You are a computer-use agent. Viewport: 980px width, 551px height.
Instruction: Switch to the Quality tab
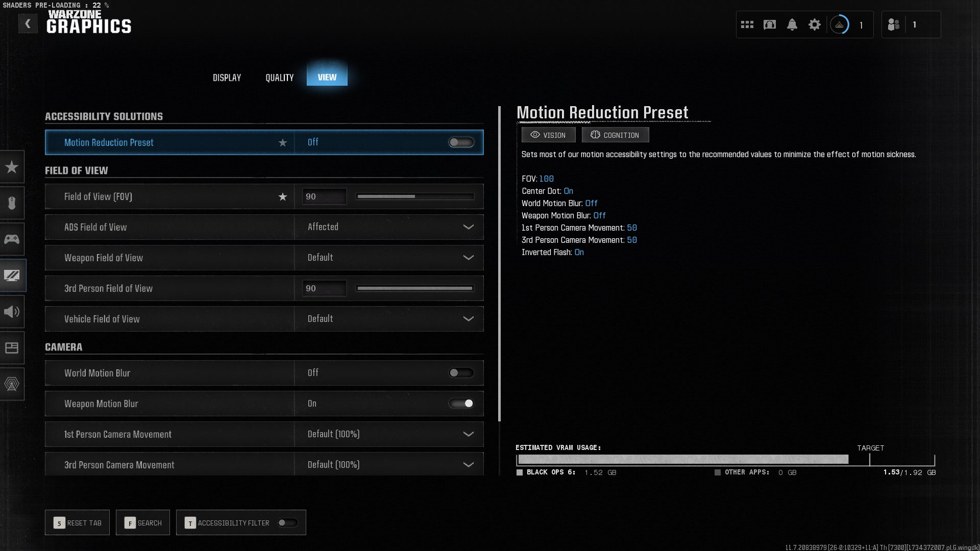[x=279, y=78]
